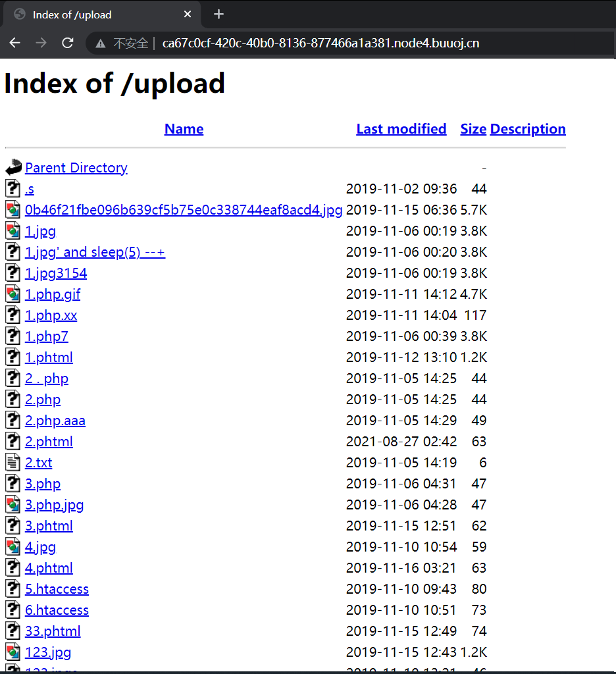The image size is (616, 674).
Task: Sort listing by Size column
Action: [473, 129]
